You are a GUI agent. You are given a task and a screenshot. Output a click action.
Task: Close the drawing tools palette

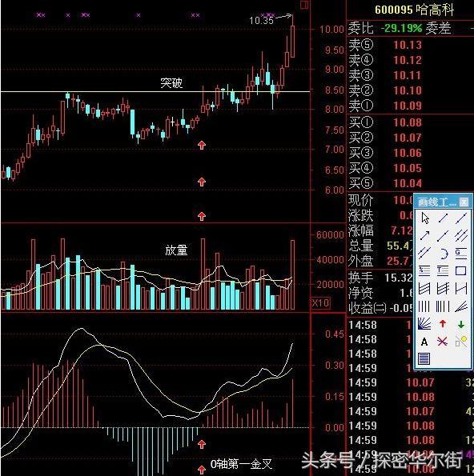[x=464, y=202]
